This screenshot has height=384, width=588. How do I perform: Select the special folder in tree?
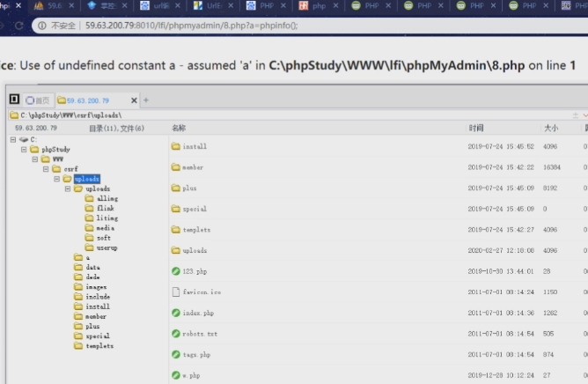[x=92, y=336]
